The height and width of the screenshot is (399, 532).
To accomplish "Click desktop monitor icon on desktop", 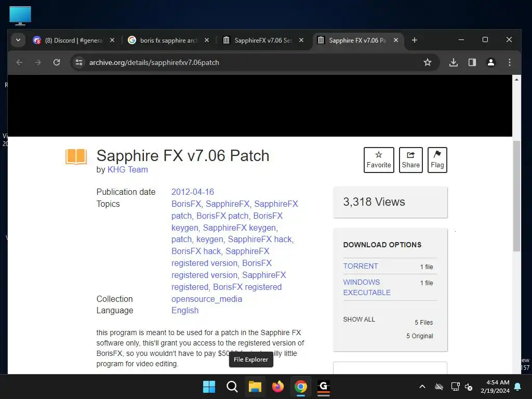I will point(20,16).
